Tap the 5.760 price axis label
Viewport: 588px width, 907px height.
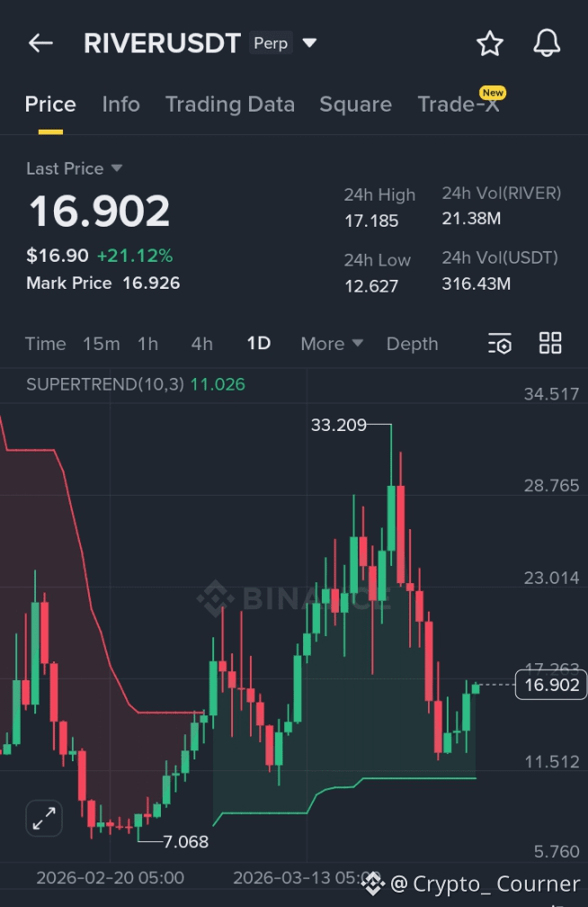click(x=557, y=851)
